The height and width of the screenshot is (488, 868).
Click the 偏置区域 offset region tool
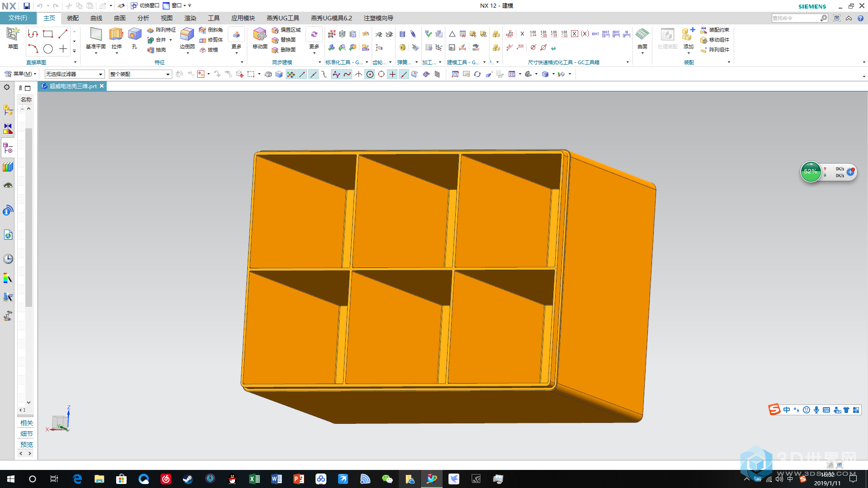coord(286,30)
